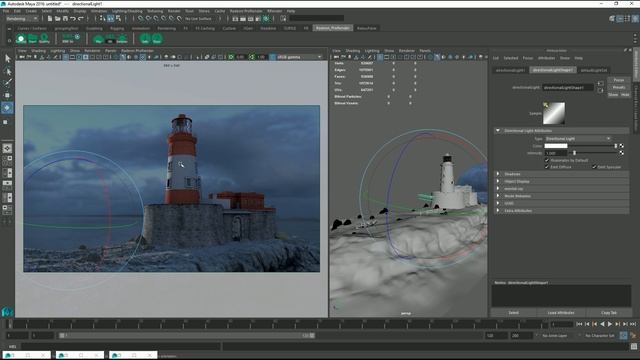
Task: Click the Color slider handle
Action: click(x=616, y=146)
